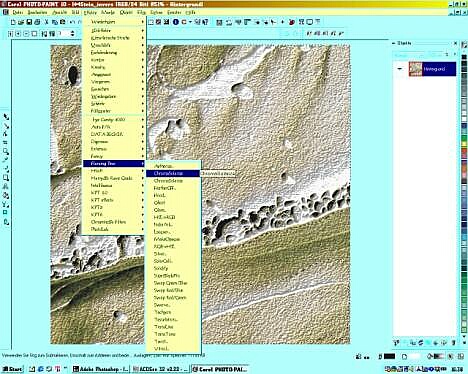Switch to ACDSee 32 taskbar button
468x374 pixels.
(160, 369)
